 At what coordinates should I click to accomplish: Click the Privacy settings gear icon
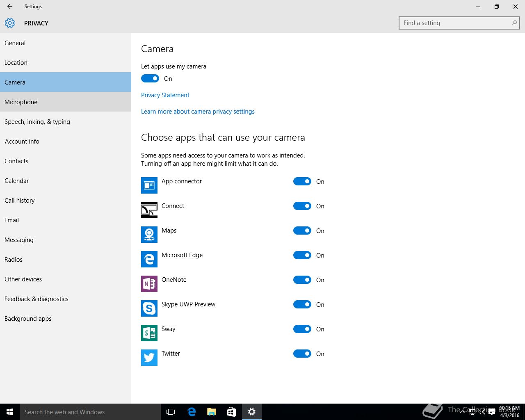click(10, 23)
